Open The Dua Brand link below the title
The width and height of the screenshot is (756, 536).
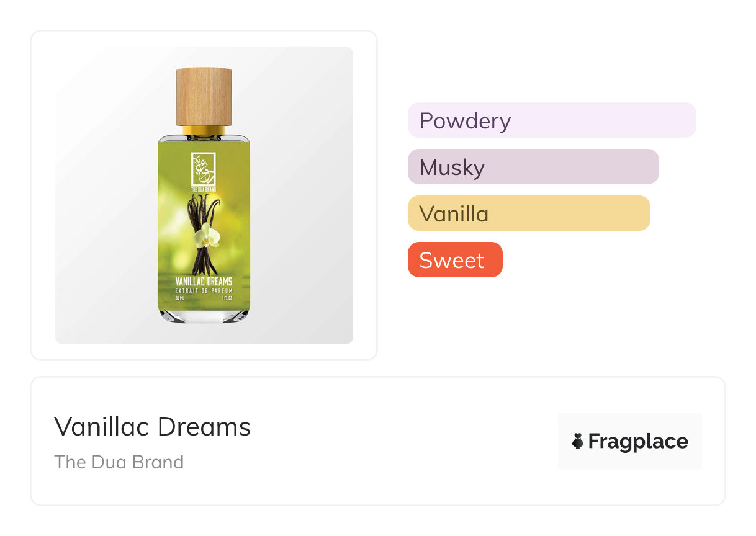(119, 462)
